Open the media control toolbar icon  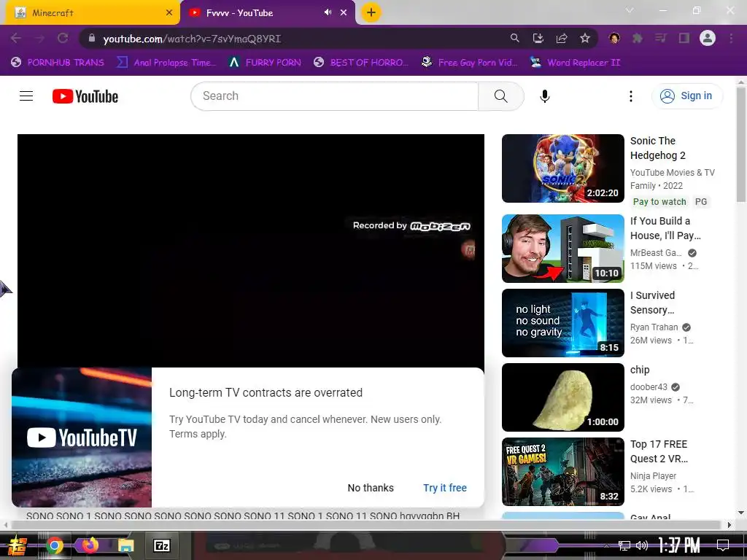tap(660, 38)
